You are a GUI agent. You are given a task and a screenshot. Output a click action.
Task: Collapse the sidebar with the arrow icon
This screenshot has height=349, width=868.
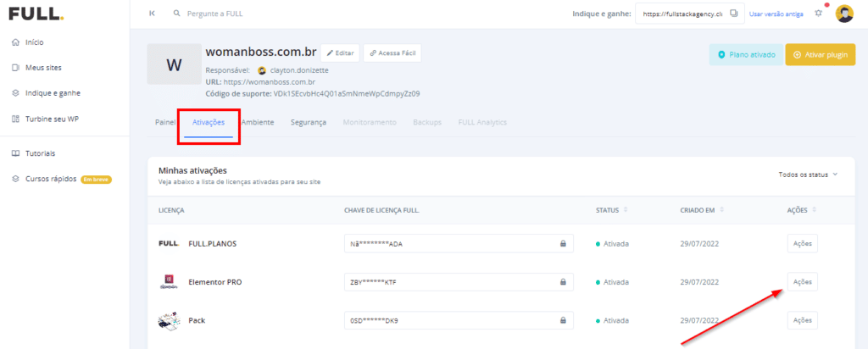[x=153, y=14]
